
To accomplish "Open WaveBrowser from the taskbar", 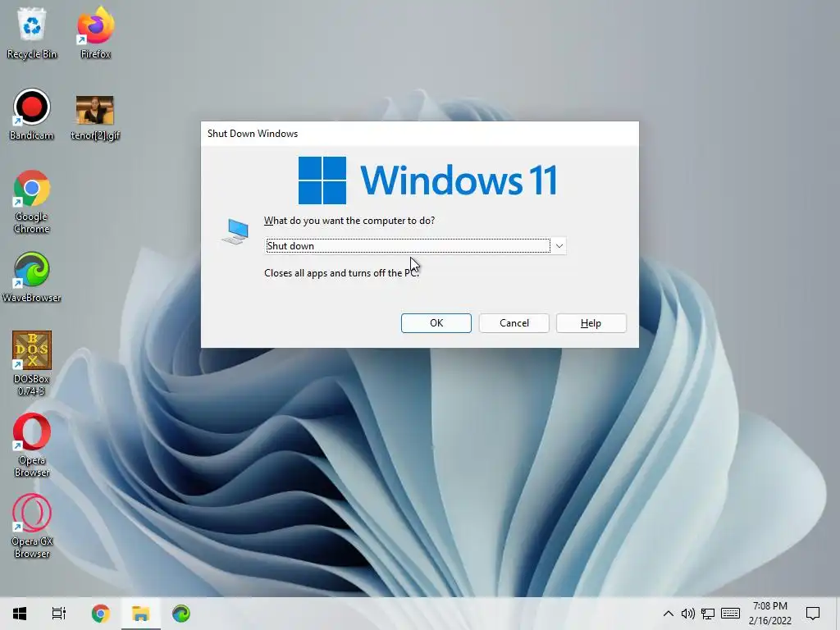I will click(x=181, y=614).
